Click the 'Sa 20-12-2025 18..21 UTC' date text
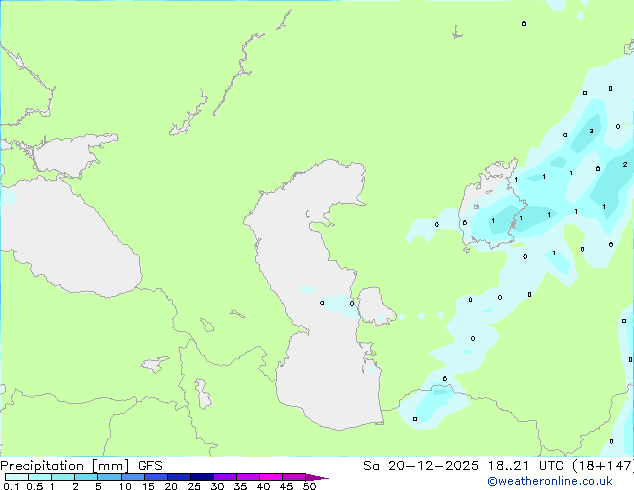Screen dimensions: 634x490 (x=465, y=466)
